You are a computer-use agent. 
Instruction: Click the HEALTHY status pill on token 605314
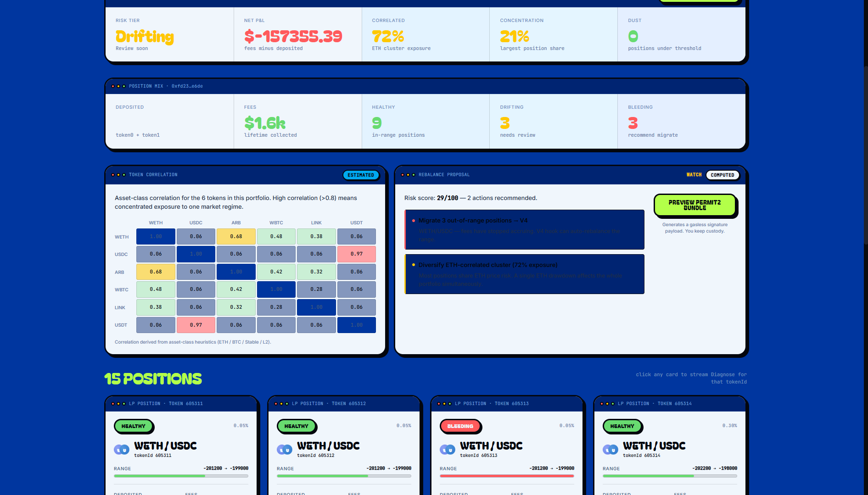point(622,426)
